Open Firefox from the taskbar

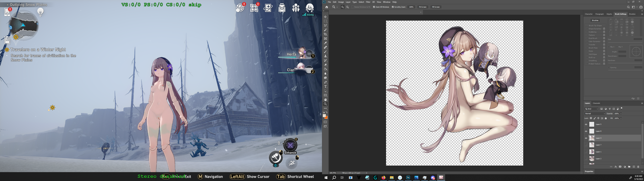(384, 177)
